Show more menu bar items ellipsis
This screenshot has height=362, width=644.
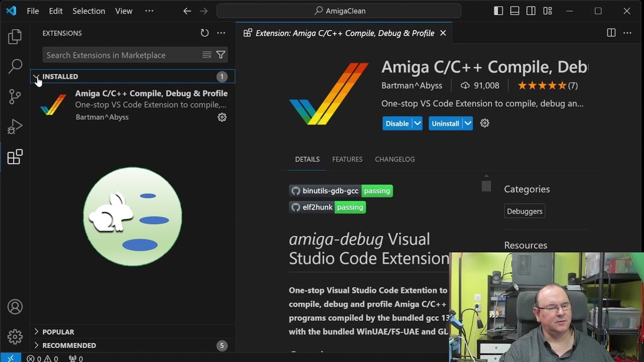click(x=149, y=11)
